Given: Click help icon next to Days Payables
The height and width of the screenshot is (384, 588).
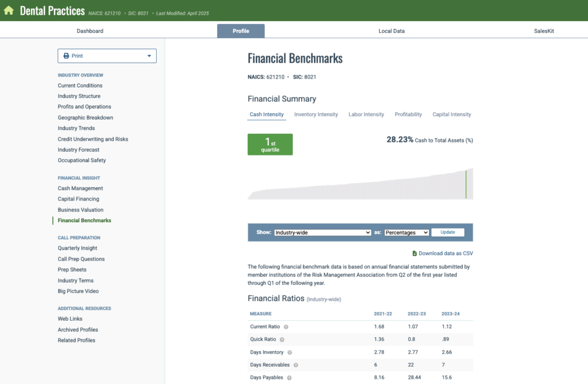Looking at the screenshot, I should point(289,378).
